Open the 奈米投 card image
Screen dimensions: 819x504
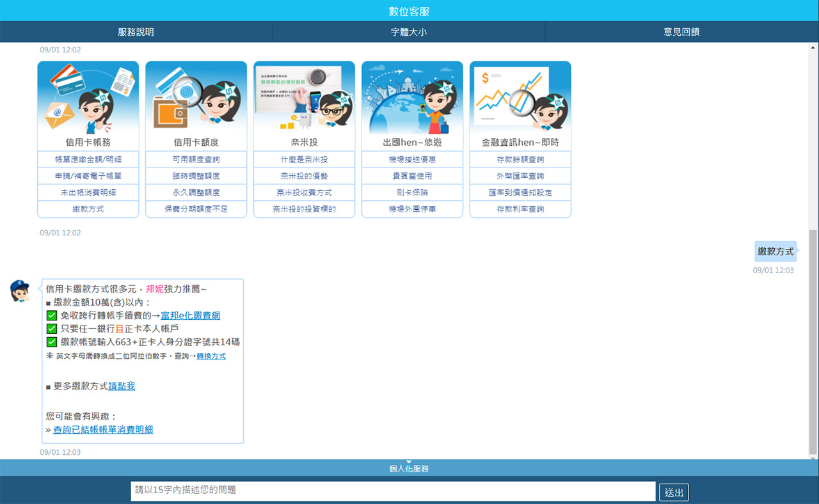coord(304,97)
